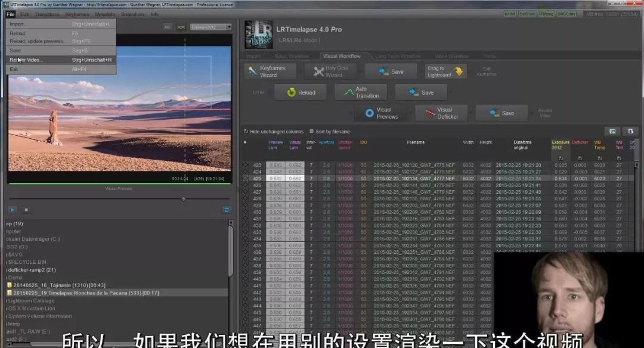
Task: Switch to the Long Term Workflow tab
Action: (398, 56)
